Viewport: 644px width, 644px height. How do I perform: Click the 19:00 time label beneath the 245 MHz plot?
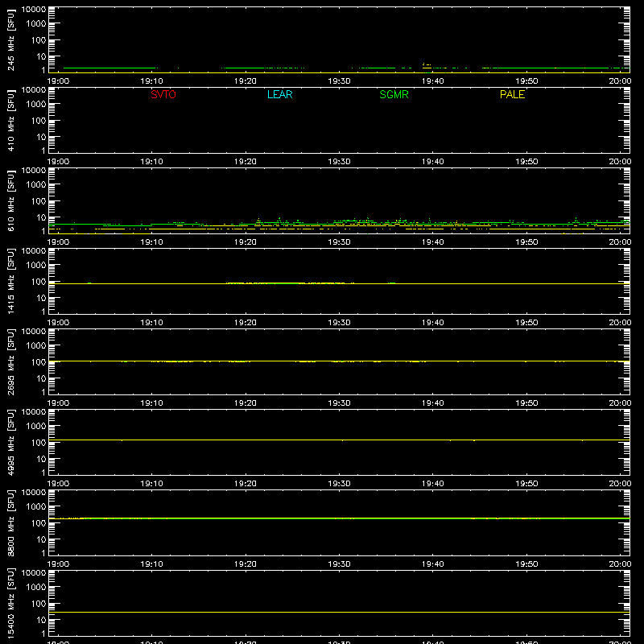coord(58,81)
